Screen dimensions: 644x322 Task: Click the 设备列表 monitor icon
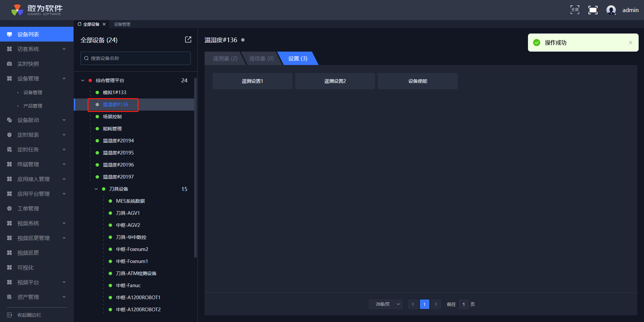coord(9,35)
